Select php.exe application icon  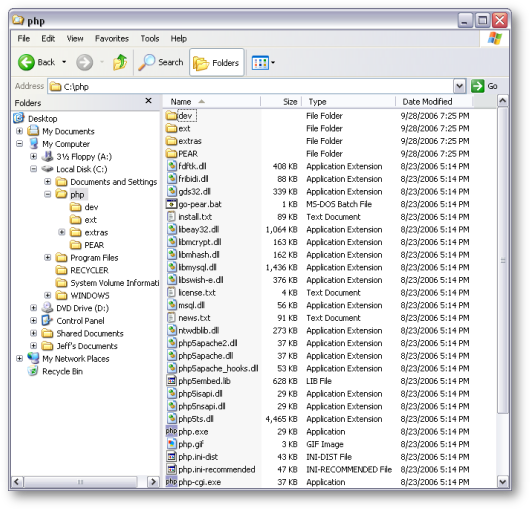tap(171, 431)
